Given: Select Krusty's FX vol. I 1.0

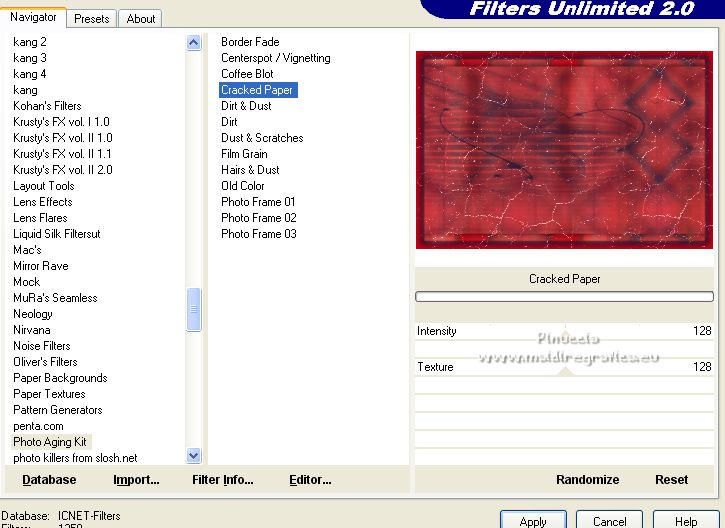Looking at the screenshot, I should pos(61,122).
